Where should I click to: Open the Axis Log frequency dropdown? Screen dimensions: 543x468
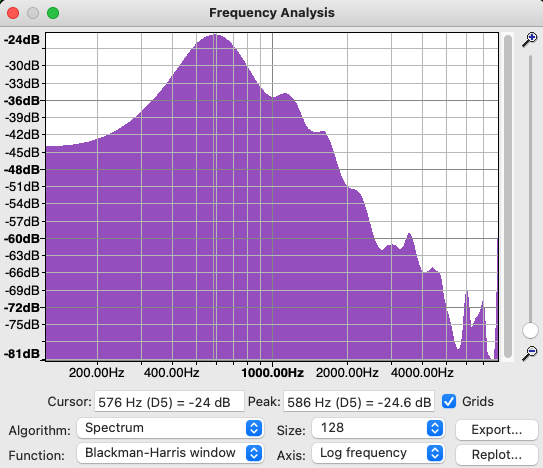click(378, 453)
